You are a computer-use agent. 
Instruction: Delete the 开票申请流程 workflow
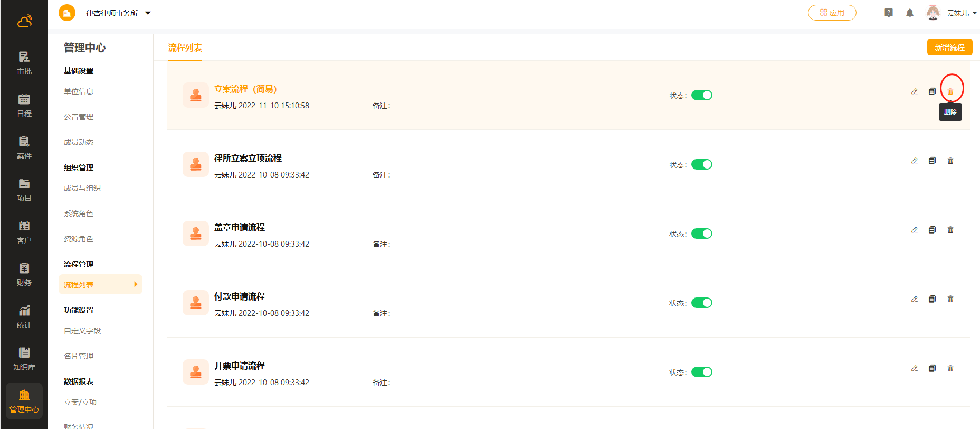pyautogui.click(x=950, y=368)
